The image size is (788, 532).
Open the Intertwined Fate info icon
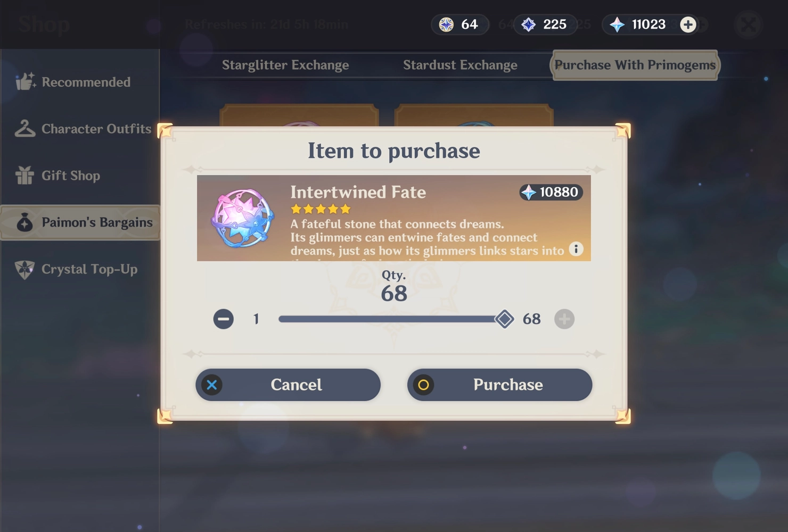[576, 249]
